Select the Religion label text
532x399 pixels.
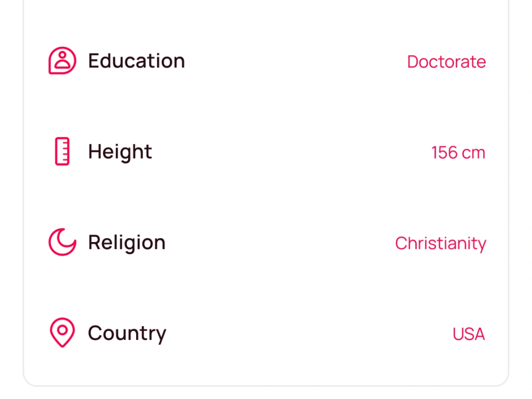click(127, 243)
